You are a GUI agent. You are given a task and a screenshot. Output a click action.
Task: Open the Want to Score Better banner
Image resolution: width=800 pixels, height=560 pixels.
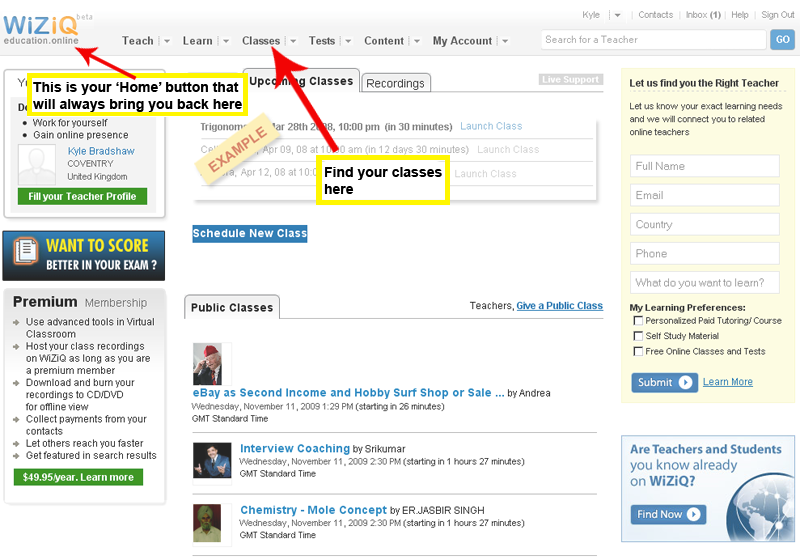coord(84,256)
